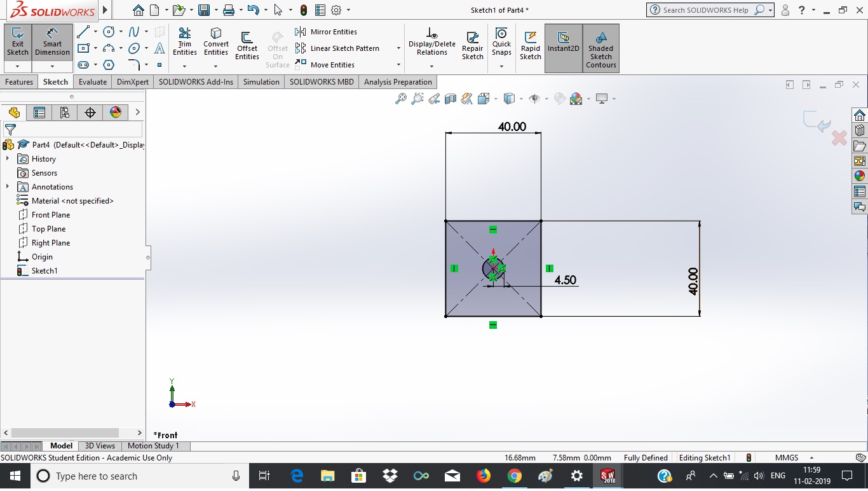The height and width of the screenshot is (491, 868).
Task: Click the Home icon in title bar
Action: click(x=139, y=10)
